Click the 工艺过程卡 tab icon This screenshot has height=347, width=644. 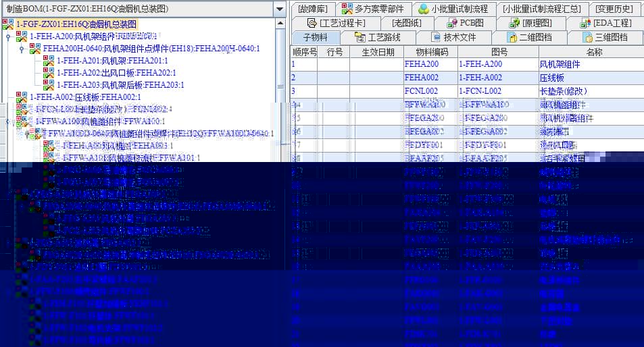point(312,23)
